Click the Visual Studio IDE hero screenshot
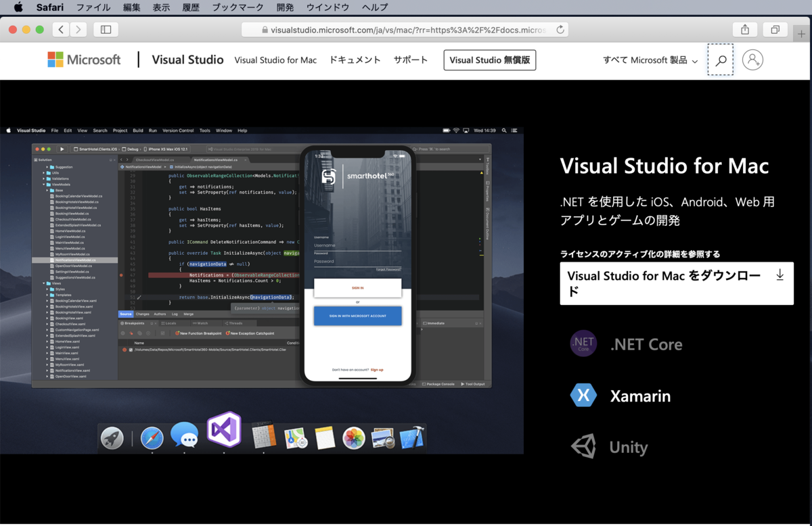The height and width of the screenshot is (526, 812). pos(262,290)
